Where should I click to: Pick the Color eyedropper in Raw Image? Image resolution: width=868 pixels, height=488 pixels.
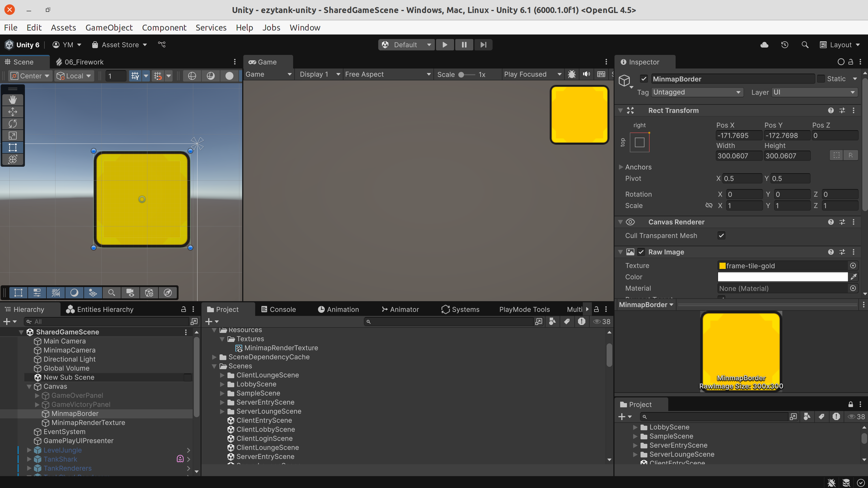pos(854,277)
